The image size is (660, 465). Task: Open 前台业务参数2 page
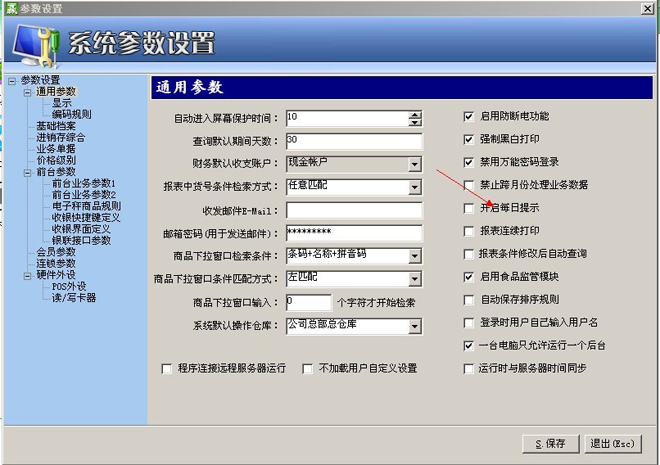click(84, 194)
